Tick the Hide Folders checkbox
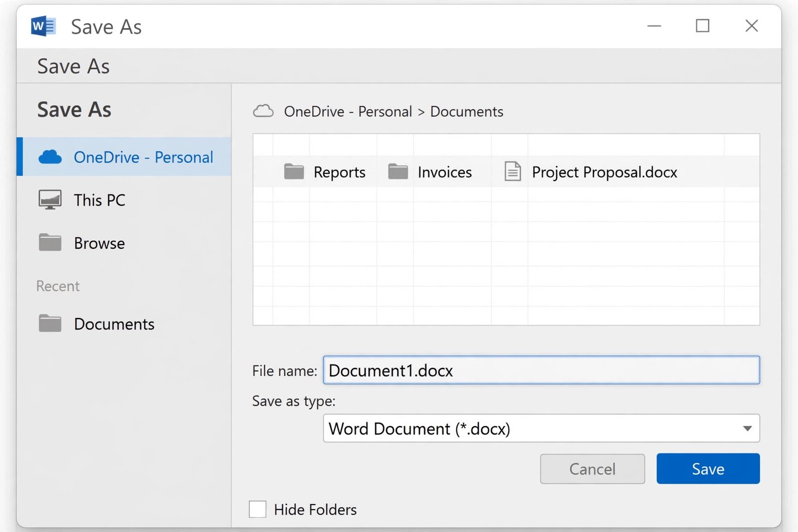The width and height of the screenshot is (798, 532). pos(257,509)
